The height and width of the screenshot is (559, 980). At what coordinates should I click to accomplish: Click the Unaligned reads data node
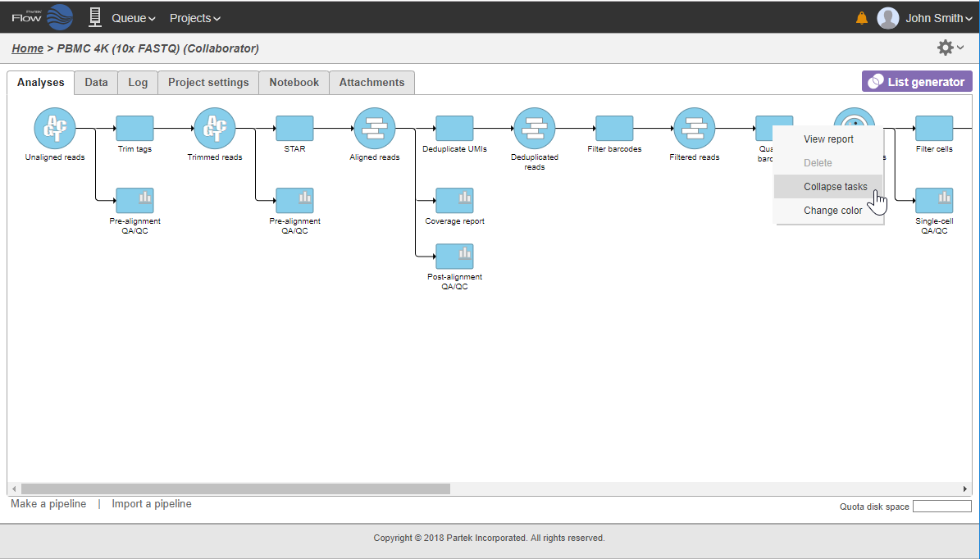[x=54, y=129]
